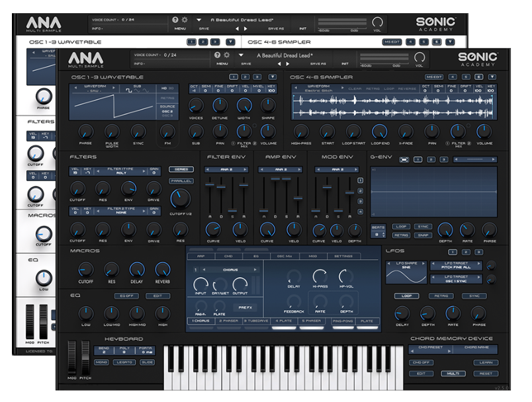
Task: Choose the square sub waveform icon
Action: (129, 91)
